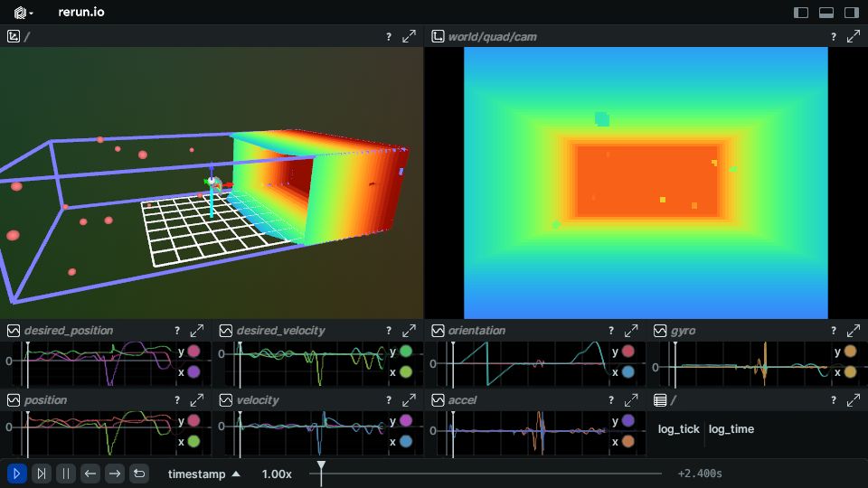Select the desired_velocity plot title

click(280, 331)
